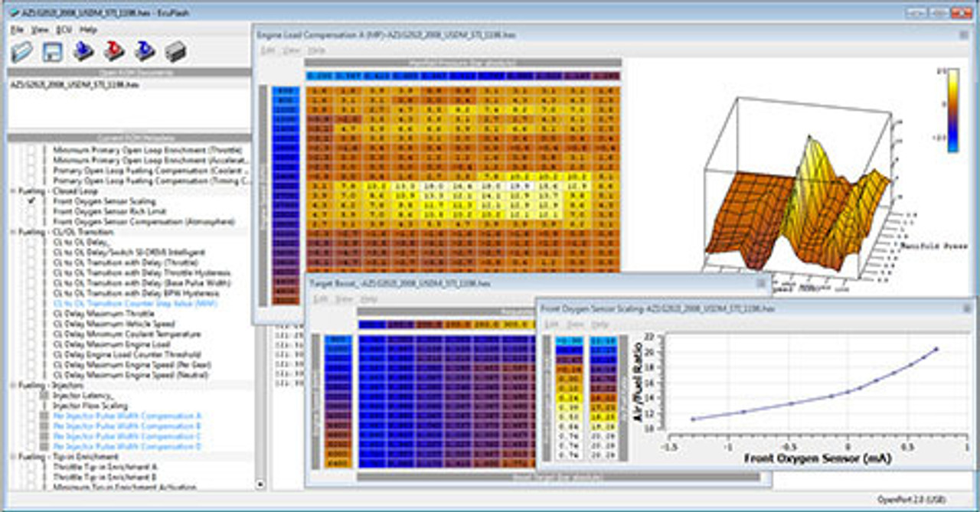Open a ROM file with the folder icon
The width and height of the screenshot is (980, 512).
[x=23, y=51]
